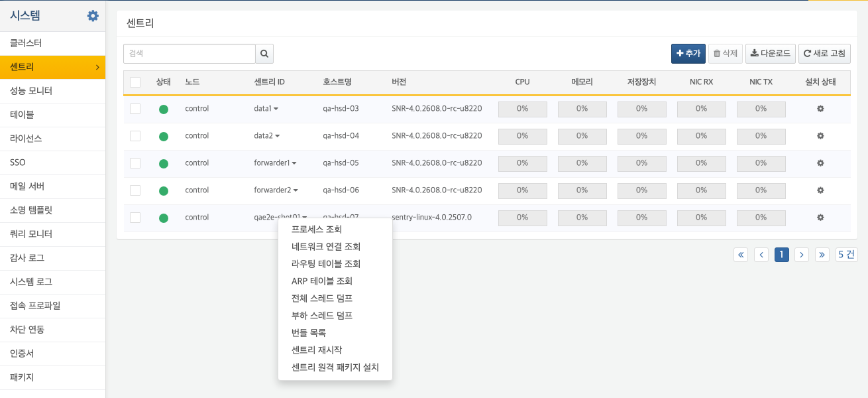
Task: Open 라이선스 in the sidebar
Action: point(52,139)
